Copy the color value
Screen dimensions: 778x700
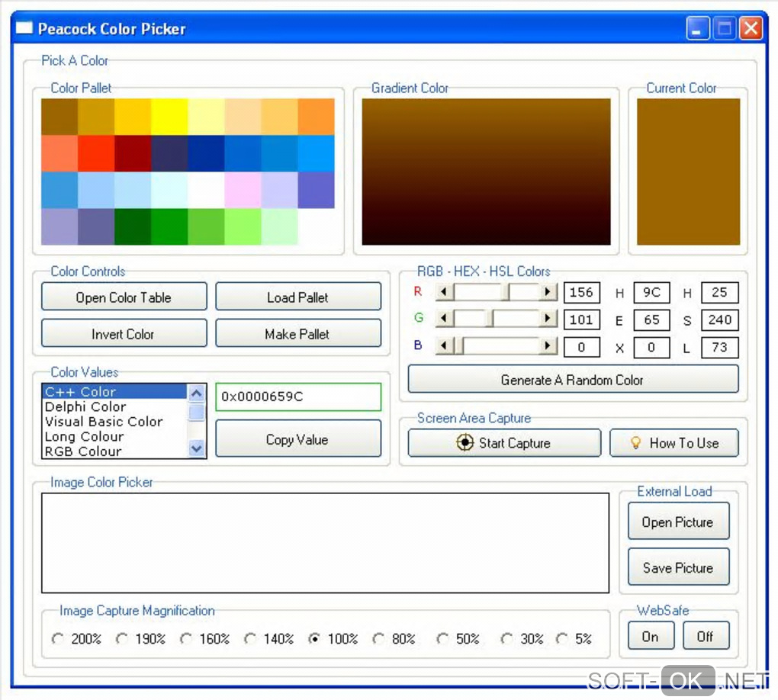click(298, 438)
